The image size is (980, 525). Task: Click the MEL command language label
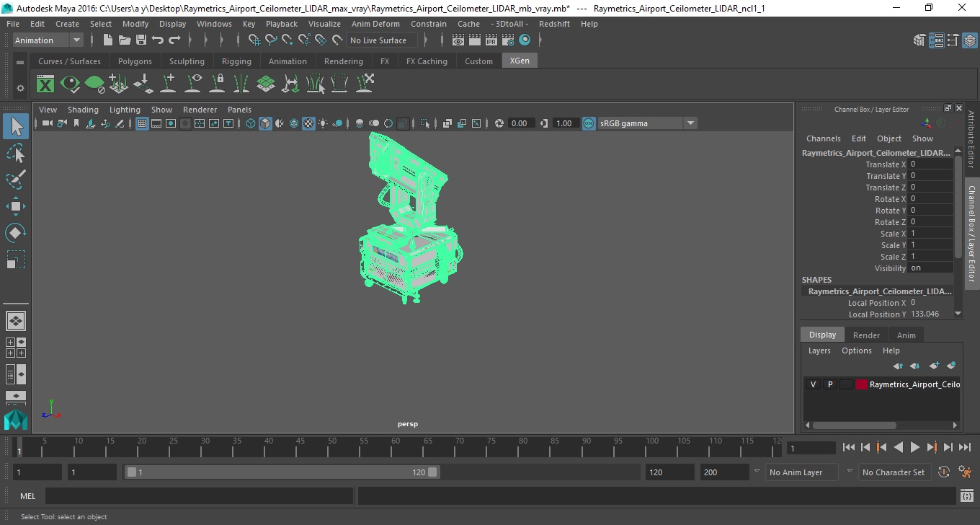click(27, 496)
